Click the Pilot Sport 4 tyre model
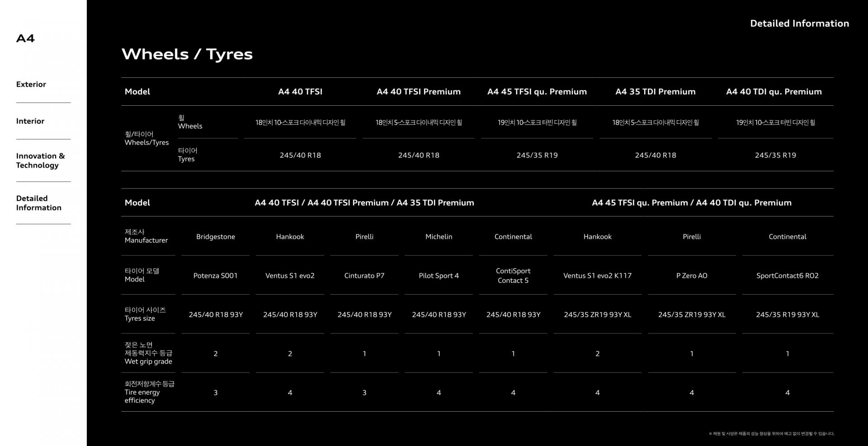The image size is (868, 446). pyautogui.click(x=439, y=276)
